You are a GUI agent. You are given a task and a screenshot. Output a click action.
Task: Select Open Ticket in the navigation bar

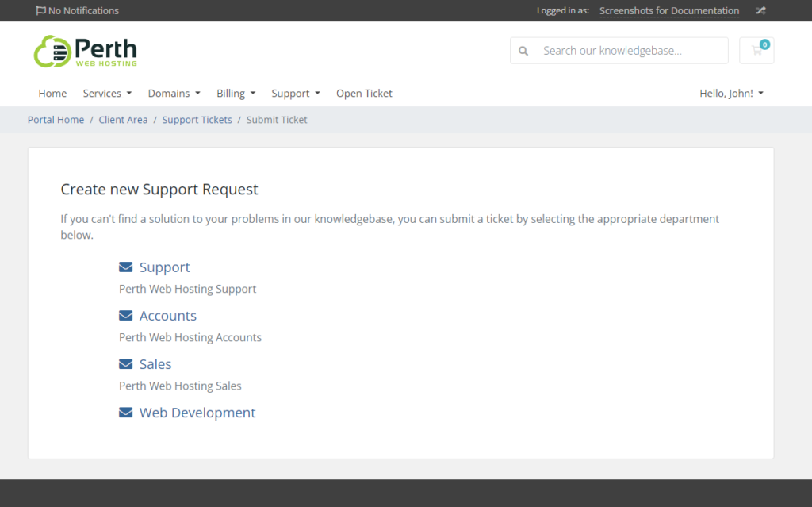364,94
